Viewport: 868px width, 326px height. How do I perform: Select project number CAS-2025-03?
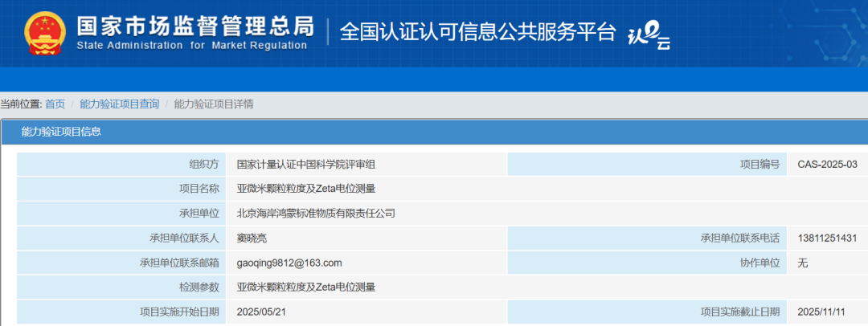click(x=827, y=165)
